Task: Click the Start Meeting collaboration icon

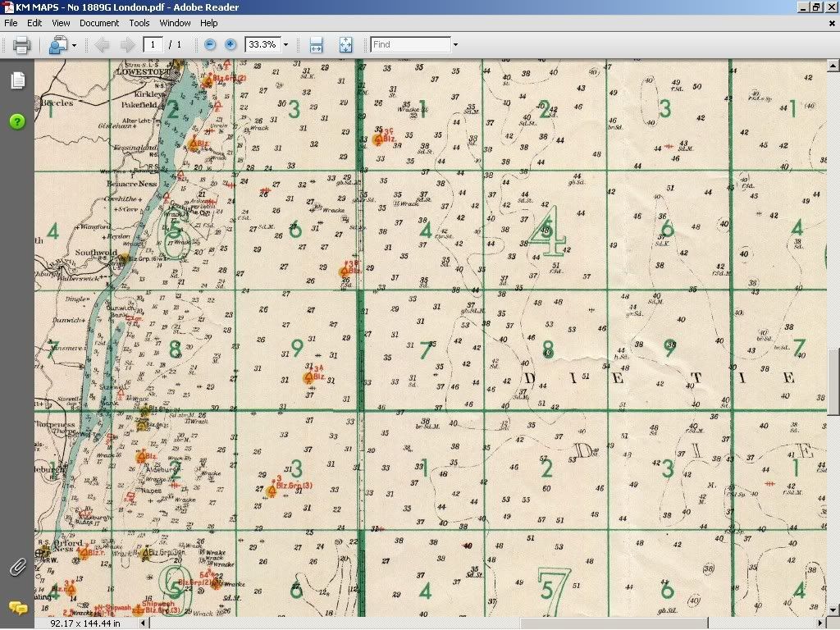Action: 57,45
